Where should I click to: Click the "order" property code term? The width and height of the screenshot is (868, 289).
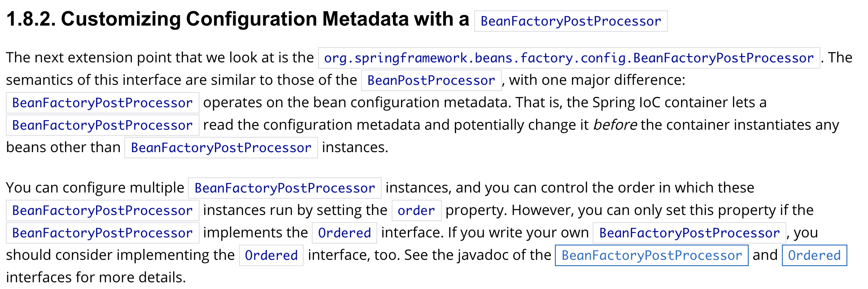coord(416,210)
